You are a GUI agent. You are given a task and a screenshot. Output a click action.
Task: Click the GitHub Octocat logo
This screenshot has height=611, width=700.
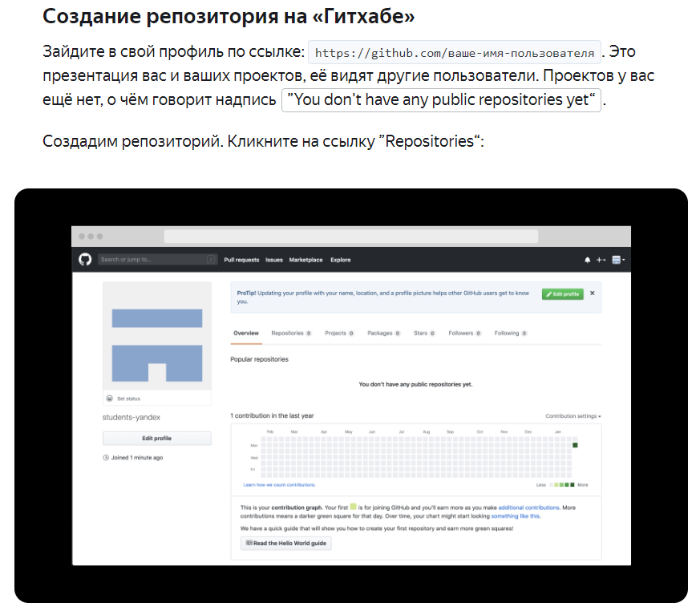pyautogui.click(x=85, y=259)
